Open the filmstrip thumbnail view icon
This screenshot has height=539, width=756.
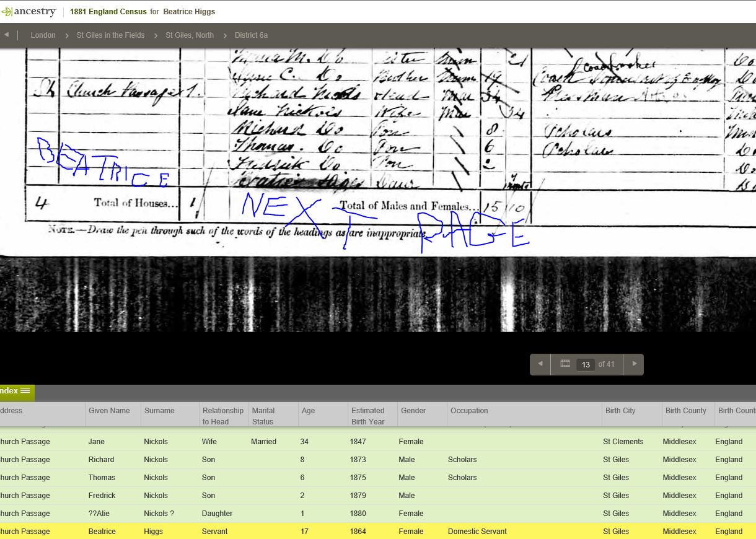[565, 364]
